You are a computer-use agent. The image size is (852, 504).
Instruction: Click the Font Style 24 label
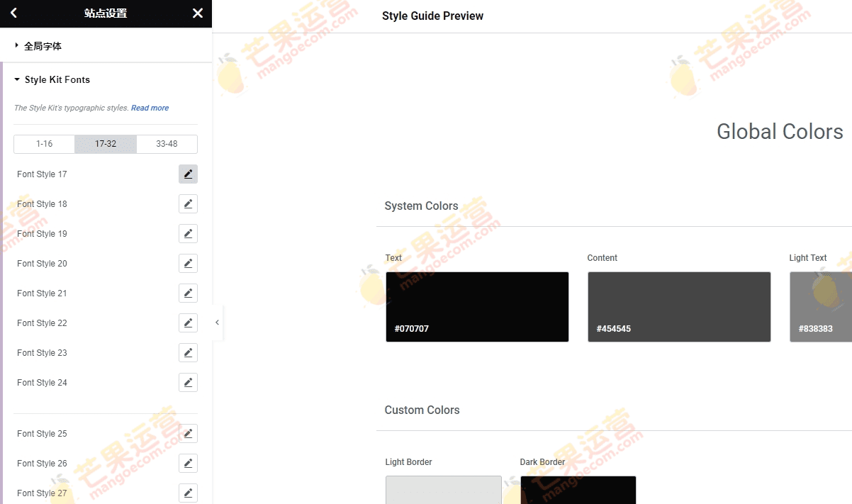42,383
